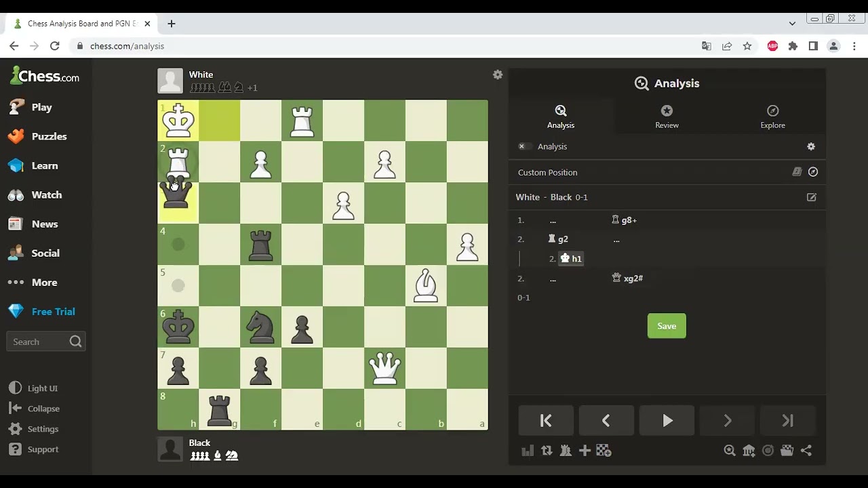This screenshot has height=488, width=868.
Task: Open the Chrome three-dot menu
Action: (x=854, y=46)
